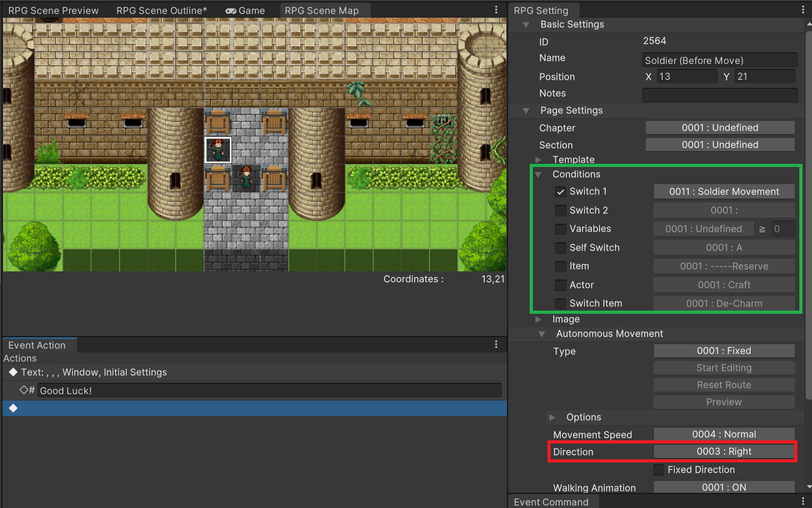Open the Event Action panel options menu
Viewport: 812px width, 508px height.
point(496,345)
